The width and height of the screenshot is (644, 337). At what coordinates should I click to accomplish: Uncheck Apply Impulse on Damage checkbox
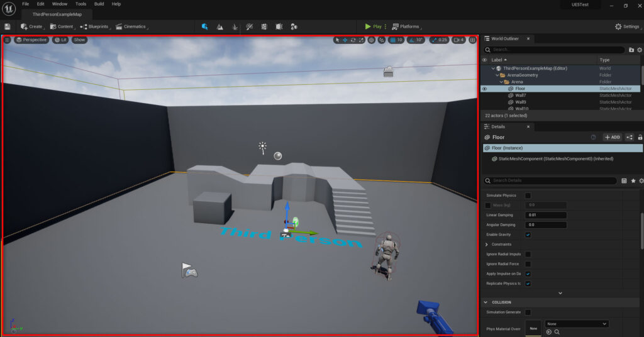pos(528,273)
